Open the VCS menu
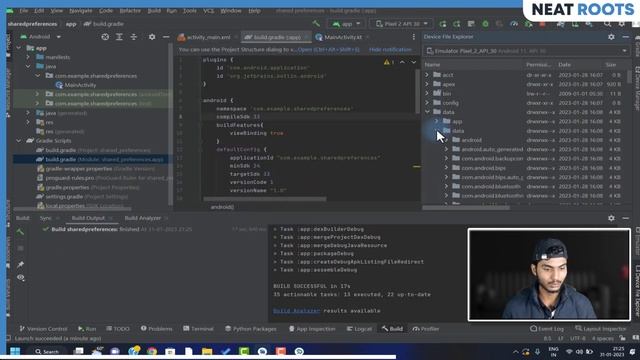Viewport: 640px width, 360px height. tap(209, 11)
